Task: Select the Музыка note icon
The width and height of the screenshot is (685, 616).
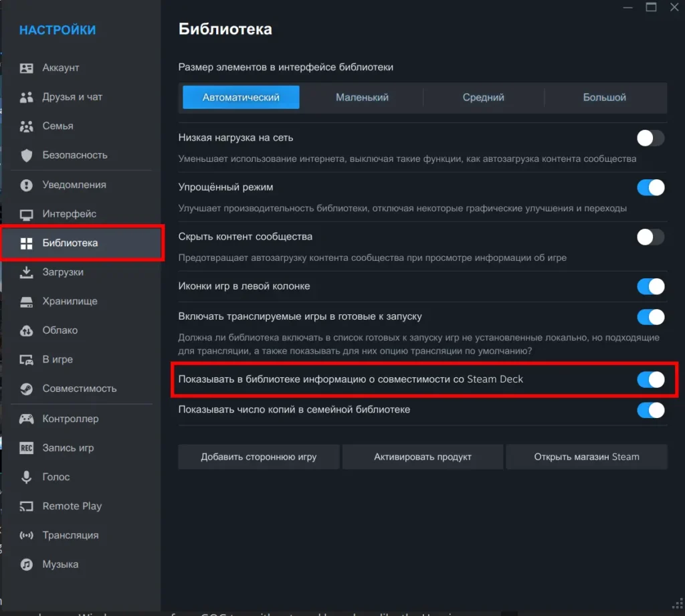Action: click(x=26, y=564)
